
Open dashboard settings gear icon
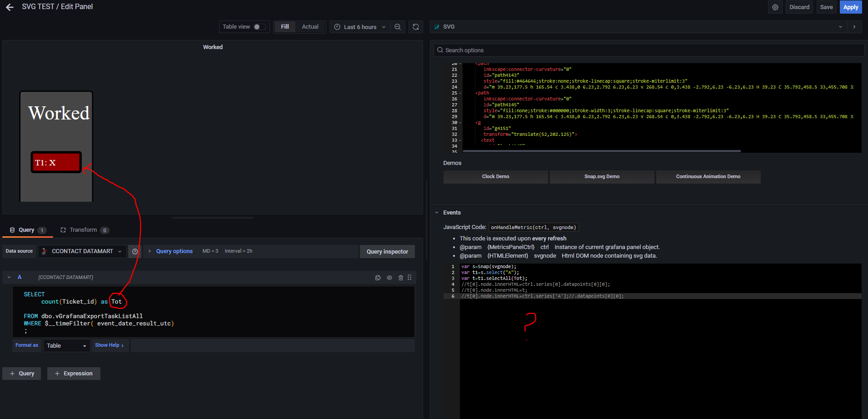coord(775,7)
